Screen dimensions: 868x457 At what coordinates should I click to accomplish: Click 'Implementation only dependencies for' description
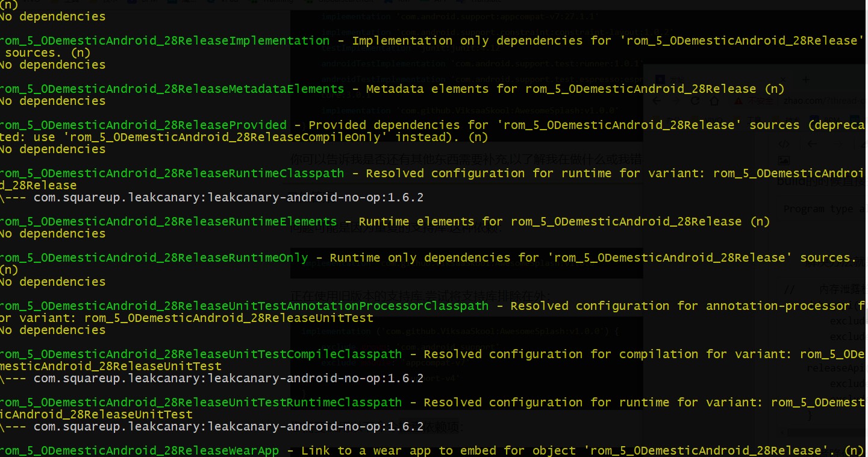tap(482, 41)
